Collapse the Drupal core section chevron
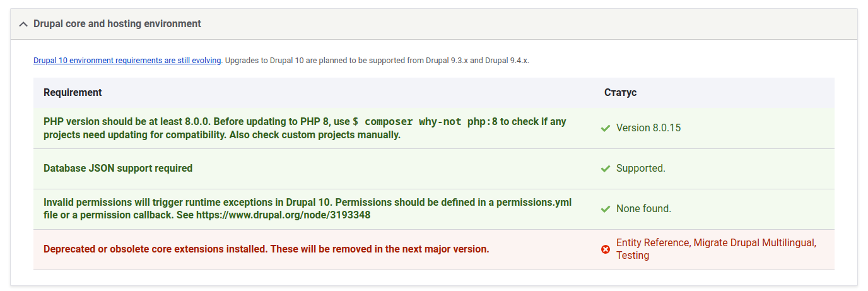This screenshot has width=868, height=291. pos(23,24)
